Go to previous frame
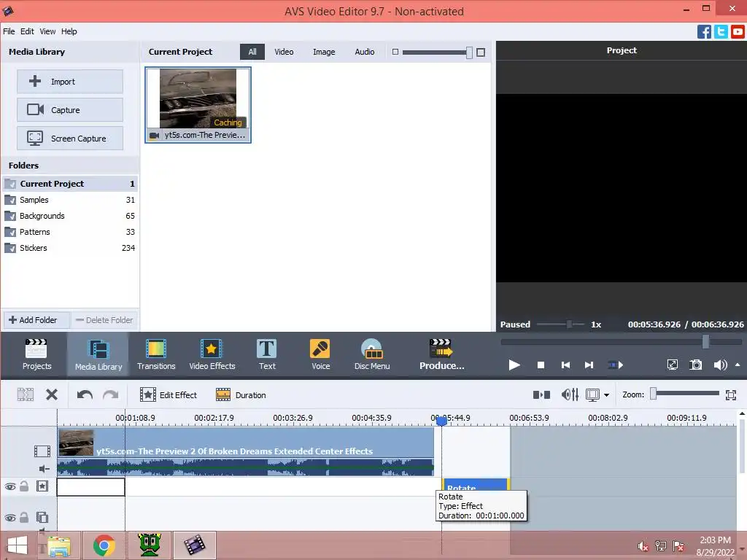Viewport: 747px width, 560px height. tap(565, 365)
